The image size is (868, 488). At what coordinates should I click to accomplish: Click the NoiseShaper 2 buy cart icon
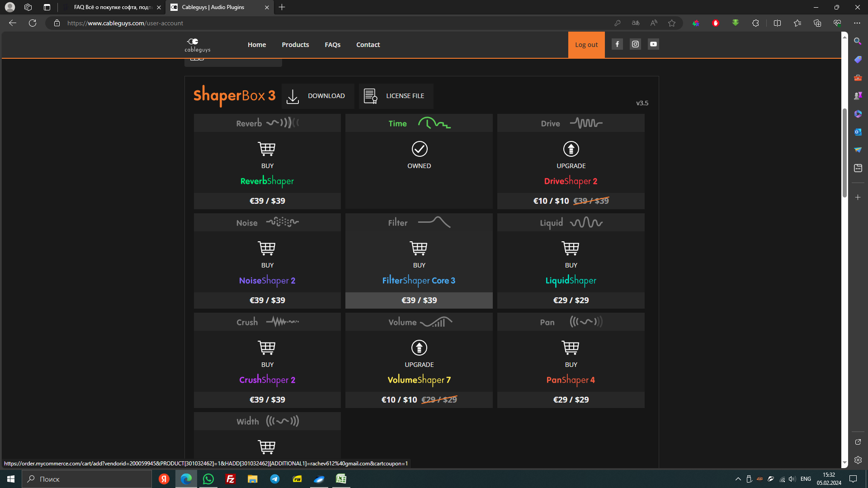(267, 249)
